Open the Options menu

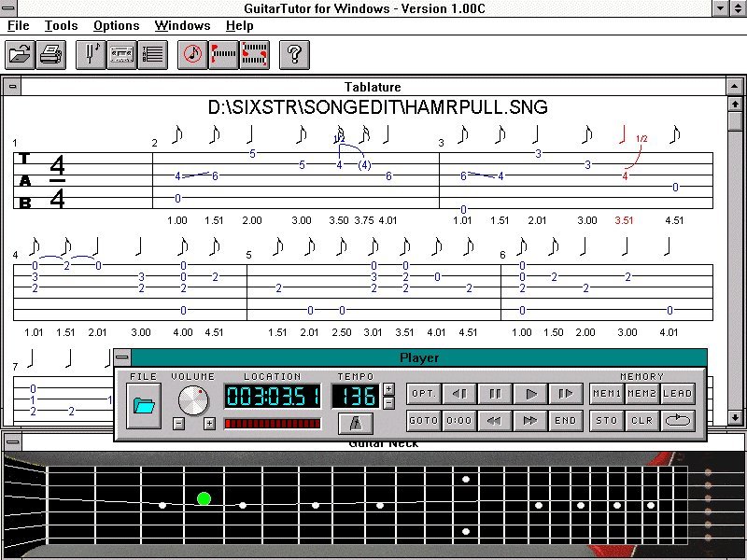point(116,26)
